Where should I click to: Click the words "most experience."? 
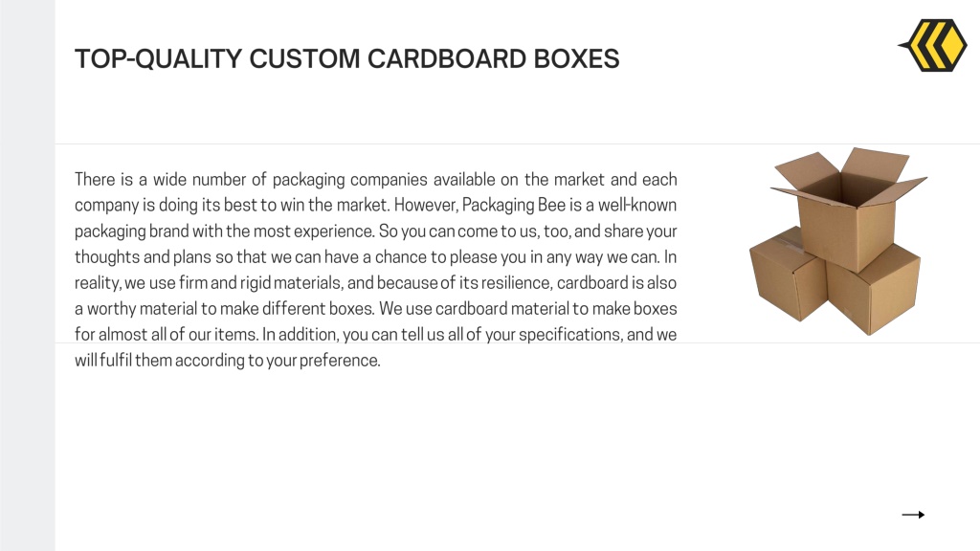(314, 231)
